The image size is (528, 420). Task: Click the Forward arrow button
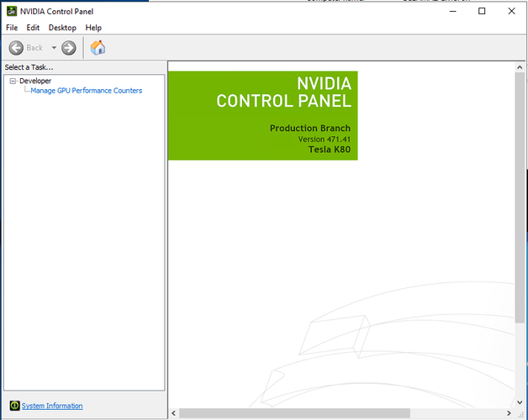pos(69,48)
